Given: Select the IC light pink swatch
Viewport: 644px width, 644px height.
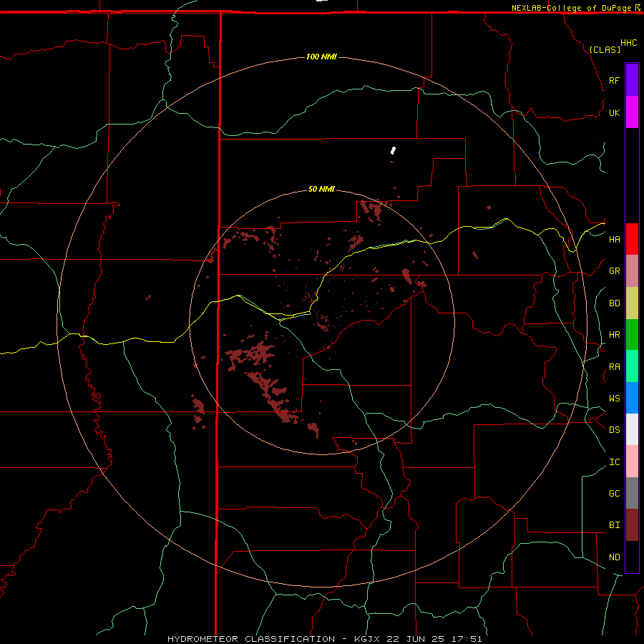Looking at the screenshot, I should pyautogui.click(x=632, y=462).
